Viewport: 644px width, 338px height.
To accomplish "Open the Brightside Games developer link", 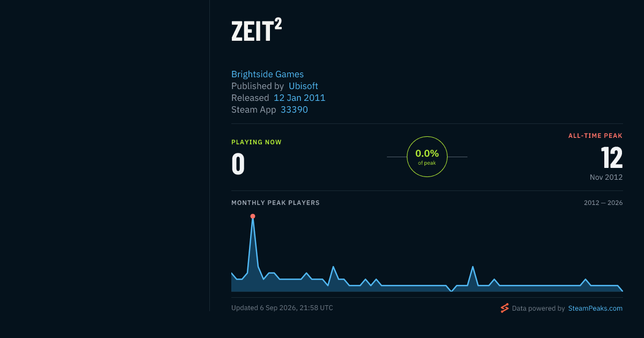I will 267,75.
